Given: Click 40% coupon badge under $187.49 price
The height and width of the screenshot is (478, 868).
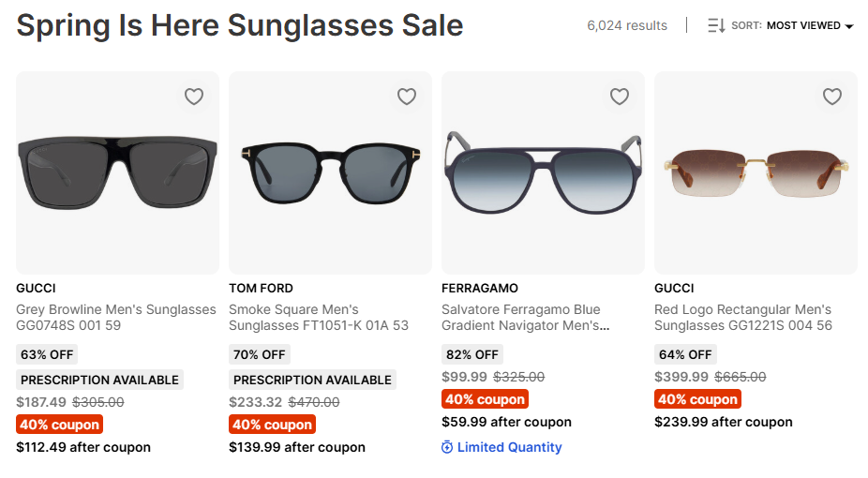Looking at the screenshot, I should [59, 425].
